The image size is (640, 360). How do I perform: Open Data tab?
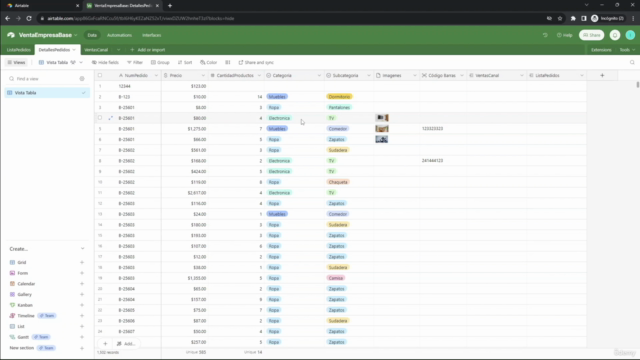(x=92, y=35)
